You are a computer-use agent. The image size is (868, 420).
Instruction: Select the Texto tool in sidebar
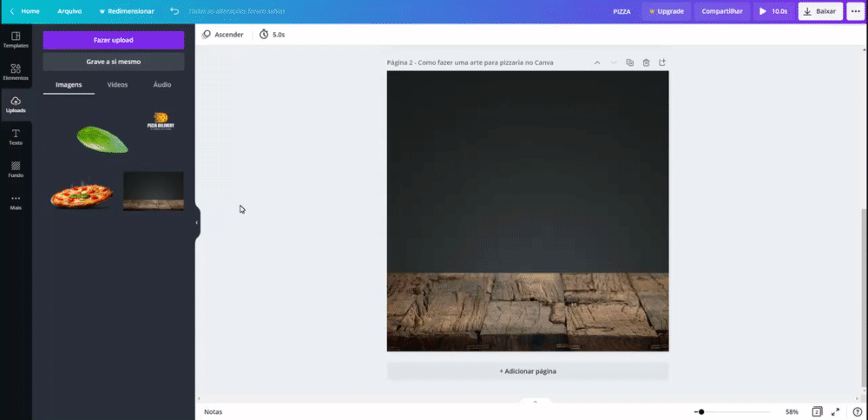click(x=16, y=137)
